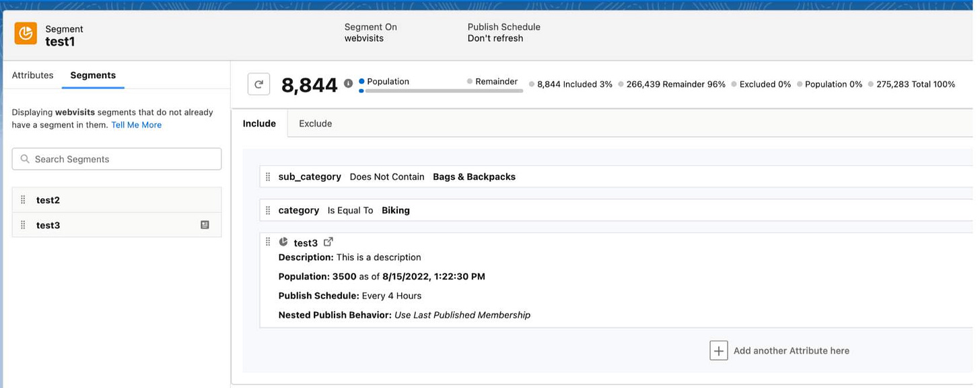The height and width of the screenshot is (388, 980).
Task: Toggle the Remainder legend indicator
Action: [468, 80]
